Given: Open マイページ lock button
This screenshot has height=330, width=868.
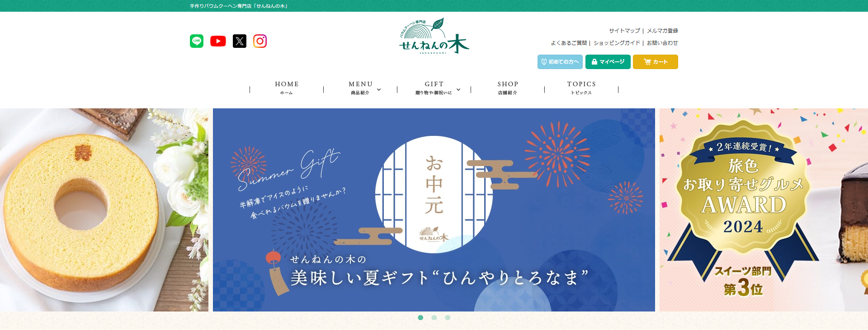Looking at the screenshot, I should [608, 62].
